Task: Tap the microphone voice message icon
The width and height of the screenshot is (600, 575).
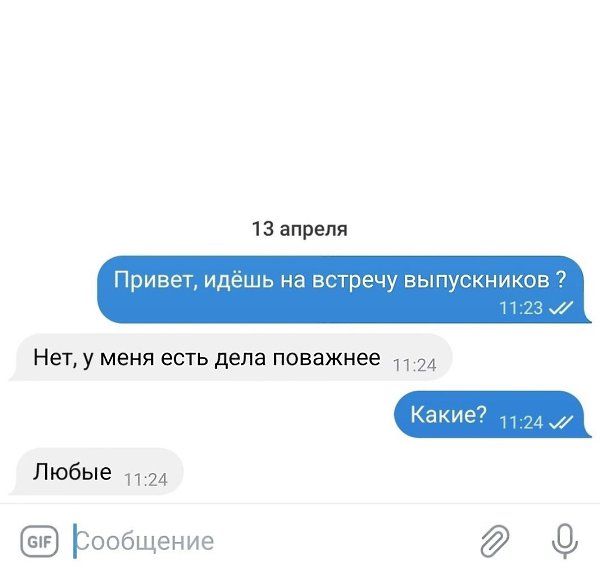Action: (x=565, y=541)
